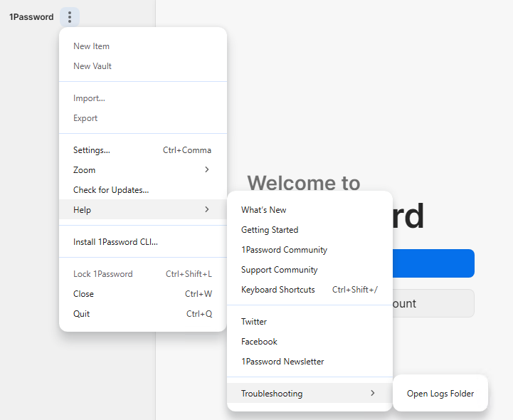This screenshot has width=513, height=420.
Task: Click the blue button behind the Help submenu
Action: tap(433, 263)
